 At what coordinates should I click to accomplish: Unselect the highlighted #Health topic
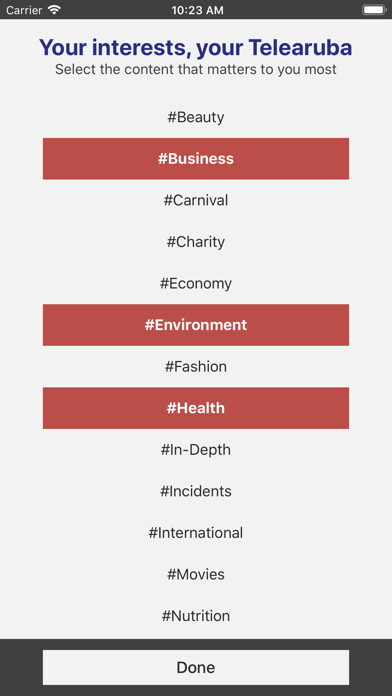click(x=196, y=408)
